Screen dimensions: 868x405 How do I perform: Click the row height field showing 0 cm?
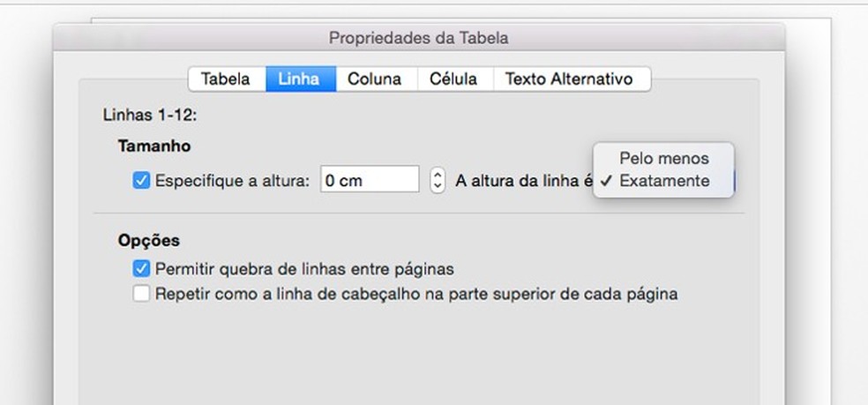coord(369,181)
